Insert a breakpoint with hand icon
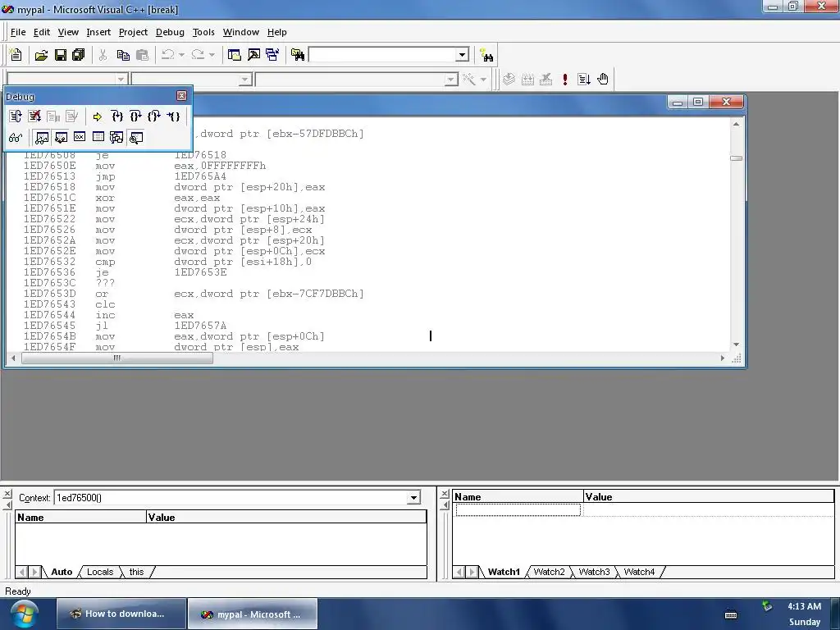 point(603,80)
